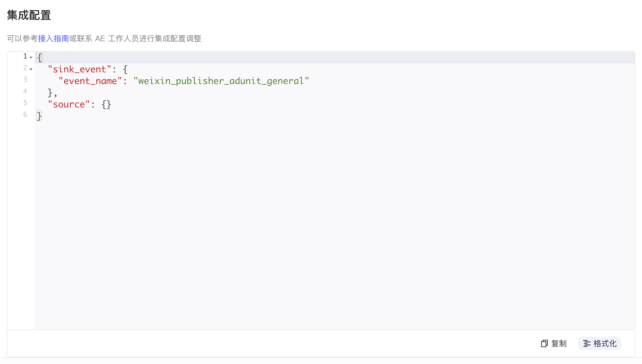642x364 pixels.
Task: Place cursor at closing brace on line 6
Action: 39,116
